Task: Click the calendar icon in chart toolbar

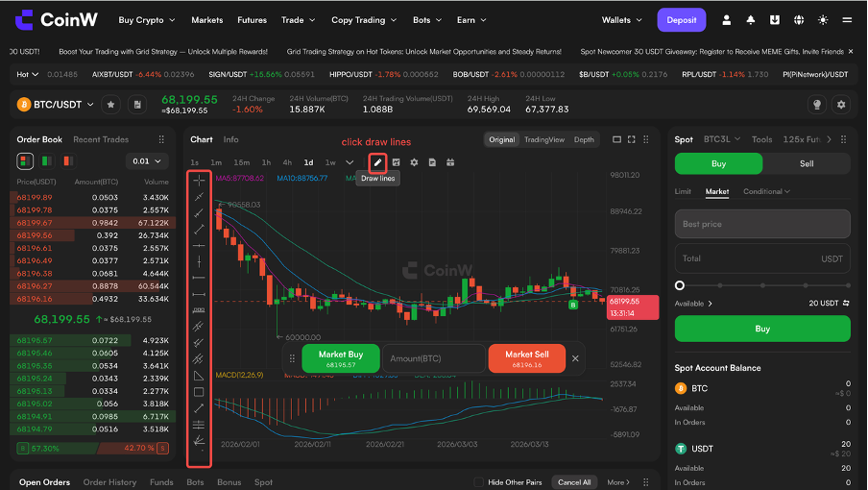Action: point(450,162)
